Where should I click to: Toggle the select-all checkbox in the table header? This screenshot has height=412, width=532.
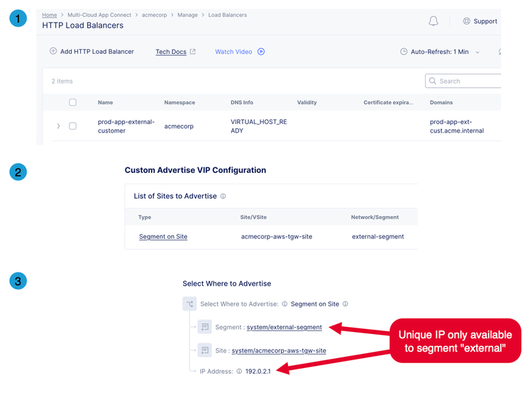point(72,103)
